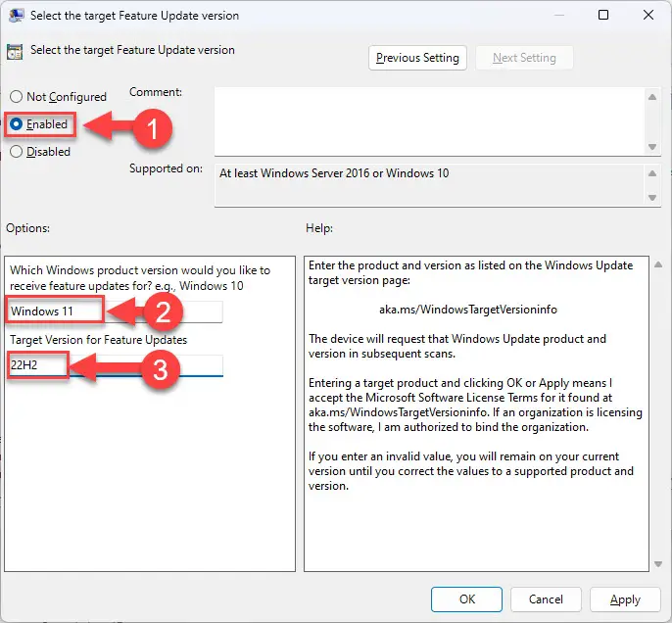This screenshot has width=672, height=623.
Task: Click the 'Which Windows product version' prompt text
Action: (x=140, y=277)
